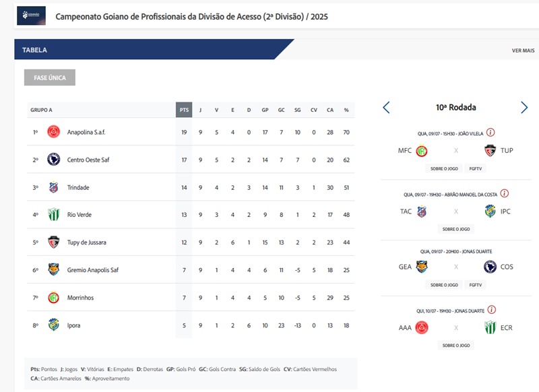Click the Rio Verde crest in table

(54, 214)
